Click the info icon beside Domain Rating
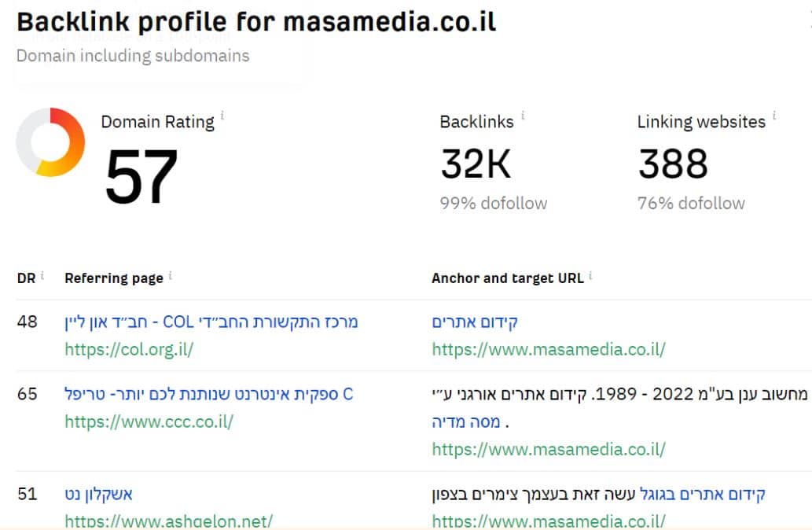This screenshot has width=812, height=530. [x=222, y=116]
